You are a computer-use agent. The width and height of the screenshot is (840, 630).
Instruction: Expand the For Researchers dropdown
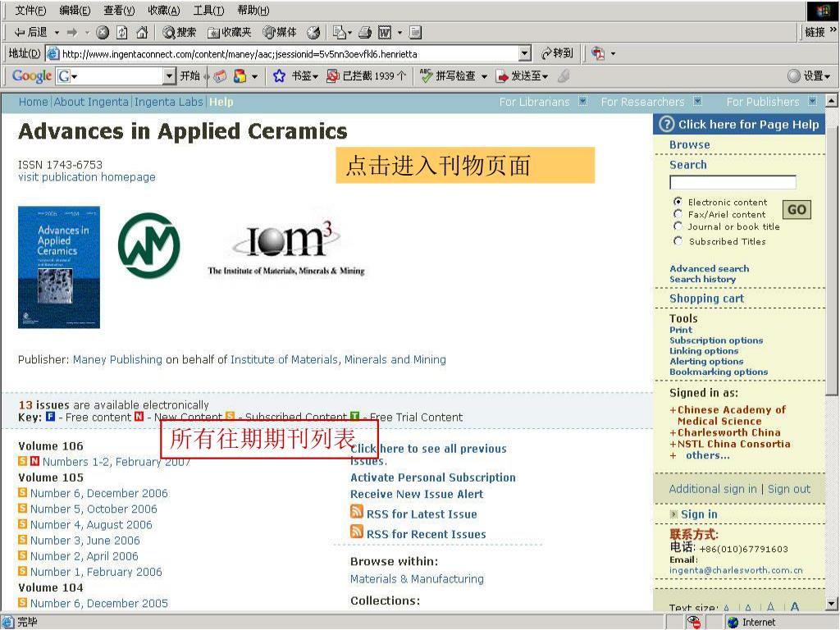pyautogui.click(x=697, y=101)
